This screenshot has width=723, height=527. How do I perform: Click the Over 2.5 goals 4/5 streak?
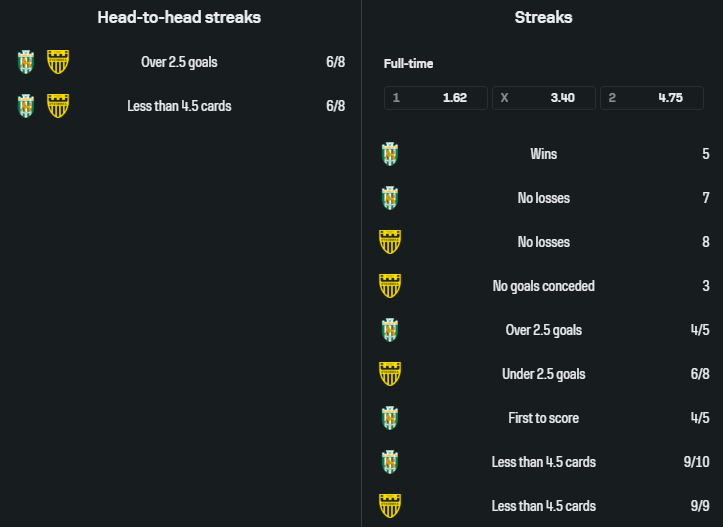click(x=544, y=330)
